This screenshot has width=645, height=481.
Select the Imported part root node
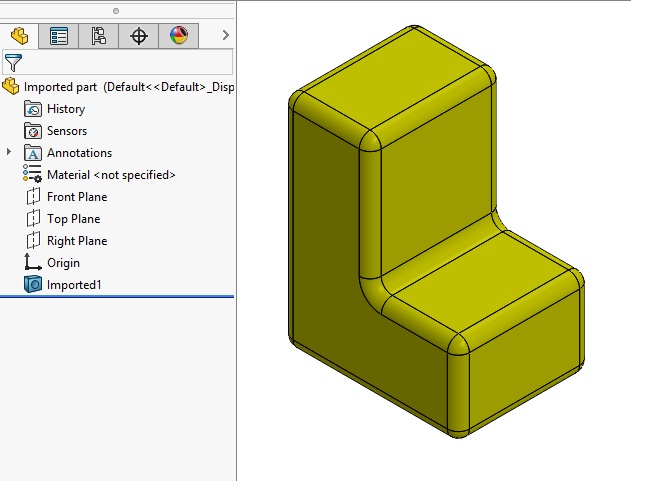point(118,87)
